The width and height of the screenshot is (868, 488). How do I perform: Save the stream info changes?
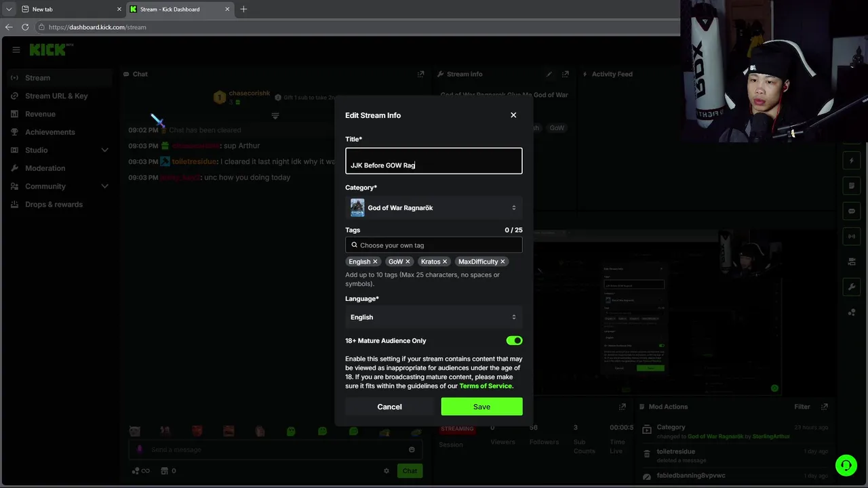point(481,407)
